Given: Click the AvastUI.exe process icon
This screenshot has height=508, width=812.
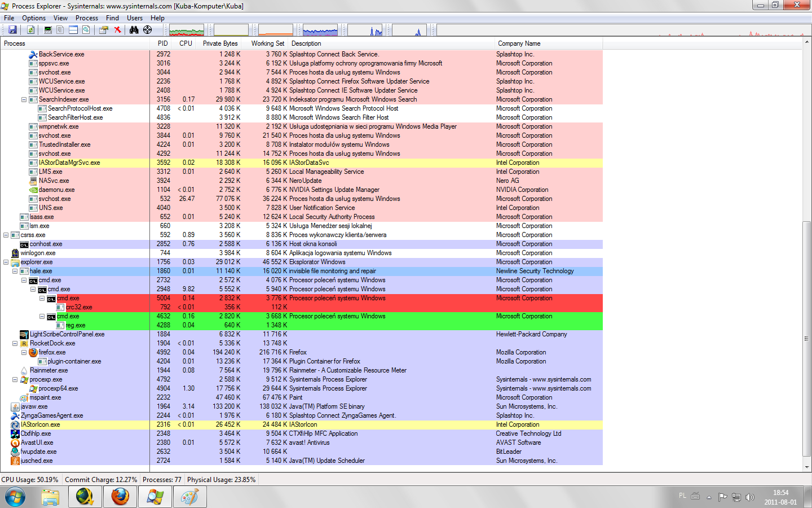Looking at the screenshot, I should click(x=15, y=443).
